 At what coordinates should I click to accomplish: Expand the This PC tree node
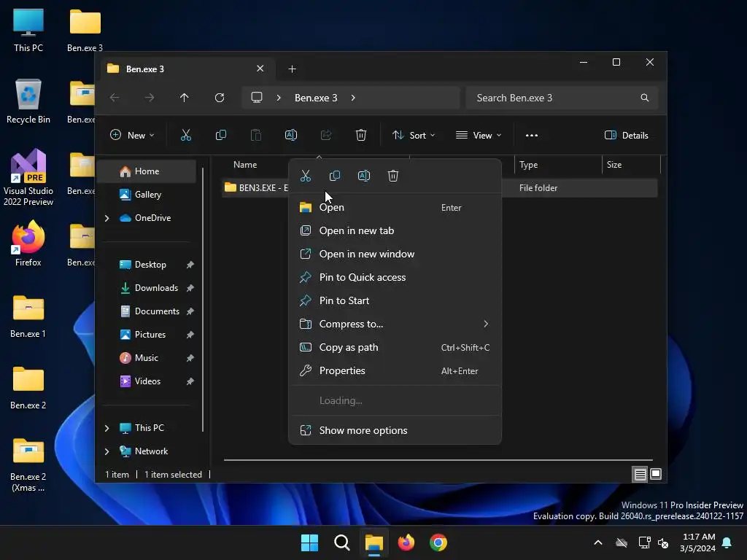click(107, 428)
